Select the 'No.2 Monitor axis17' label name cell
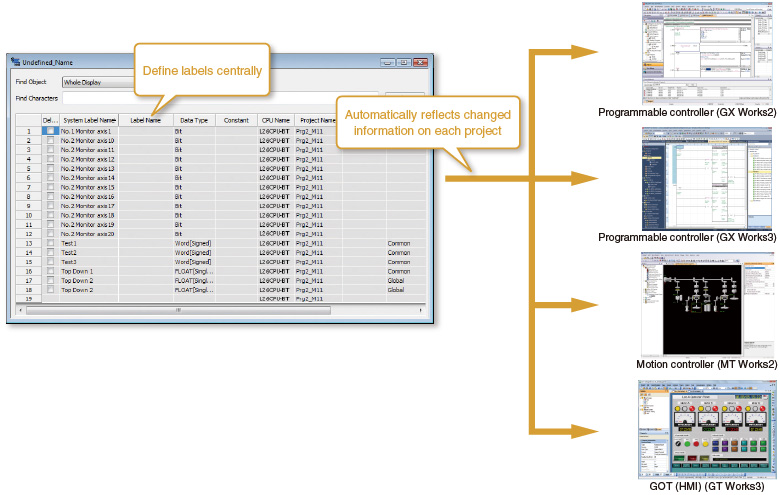The image size is (780, 495). click(88, 206)
